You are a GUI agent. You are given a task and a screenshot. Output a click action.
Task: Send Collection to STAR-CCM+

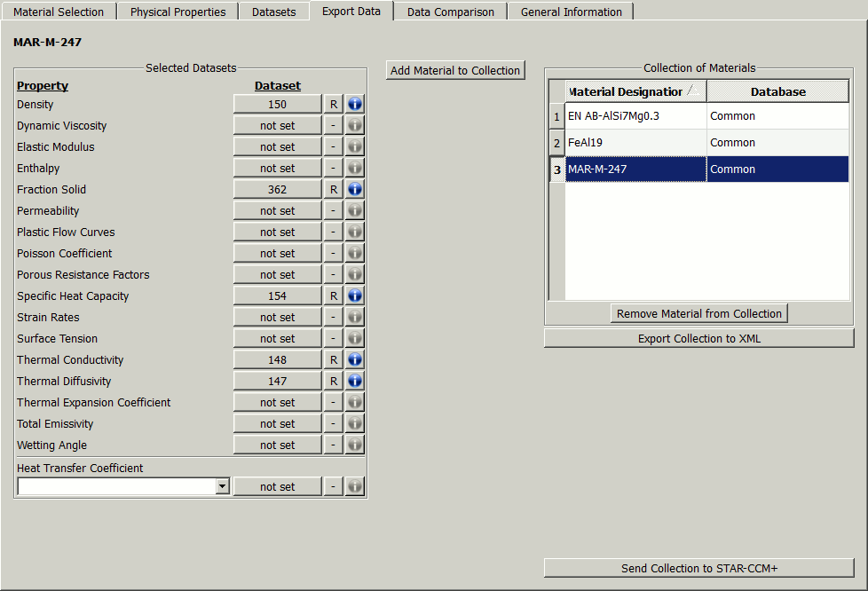pyautogui.click(x=698, y=568)
